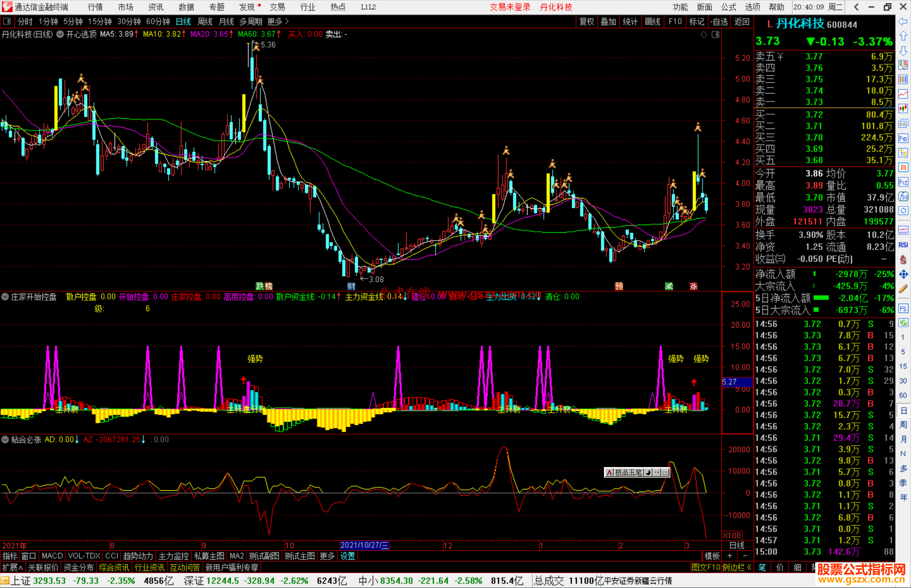Click the X100 scale label on lower axis
This screenshot has height=588, width=911.
click(732, 535)
